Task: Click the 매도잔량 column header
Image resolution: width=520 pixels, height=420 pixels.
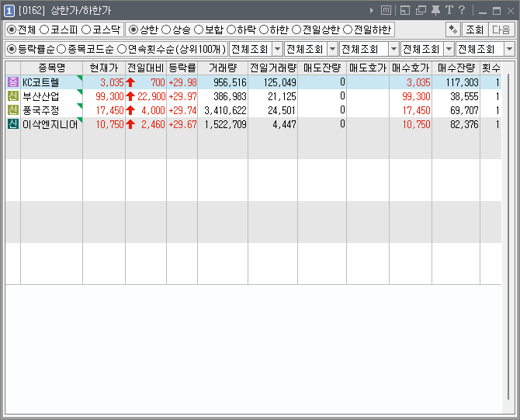Action: click(x=322, y=68)
